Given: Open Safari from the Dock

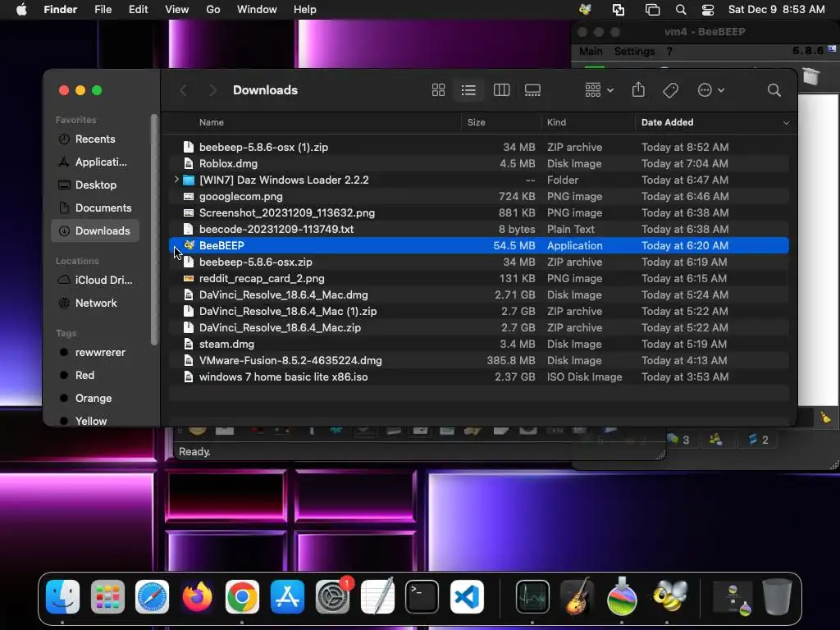Looking at the screenshot, I should coord(152,597).
